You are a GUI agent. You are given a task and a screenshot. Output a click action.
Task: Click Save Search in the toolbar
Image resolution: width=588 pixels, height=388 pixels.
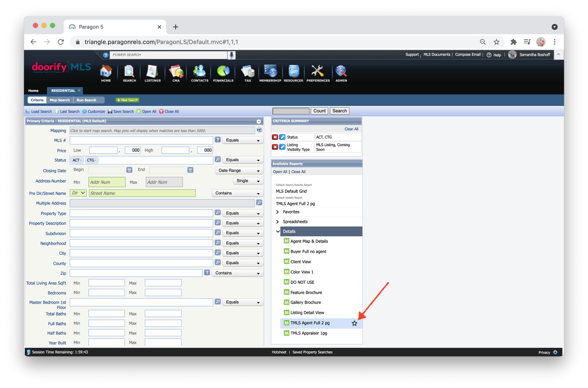click(121, 112)
